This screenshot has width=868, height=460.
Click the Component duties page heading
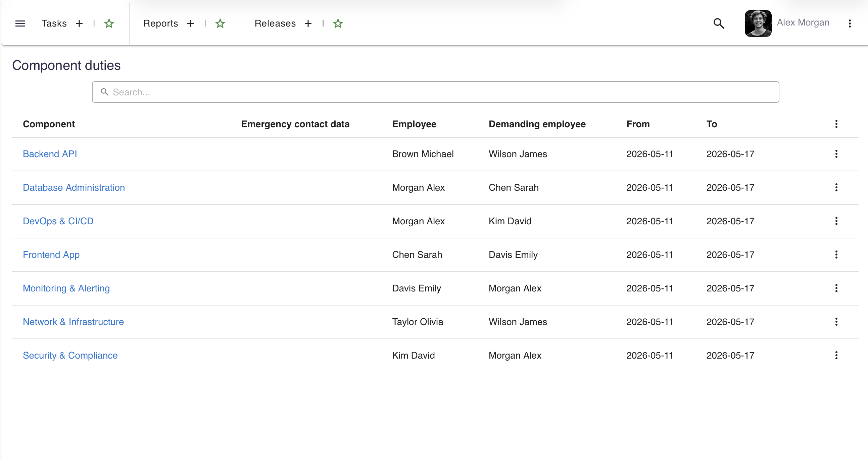tap(66, 65)
